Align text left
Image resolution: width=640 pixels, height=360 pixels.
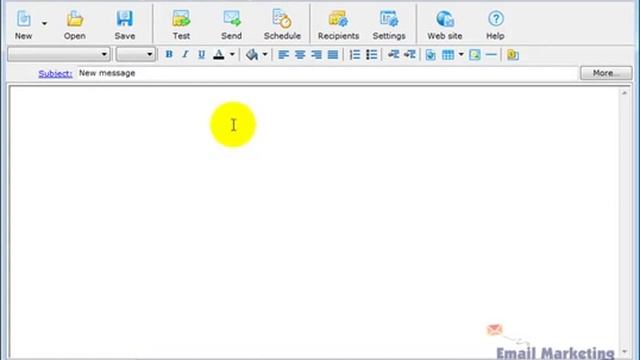(x=283, y=54)
